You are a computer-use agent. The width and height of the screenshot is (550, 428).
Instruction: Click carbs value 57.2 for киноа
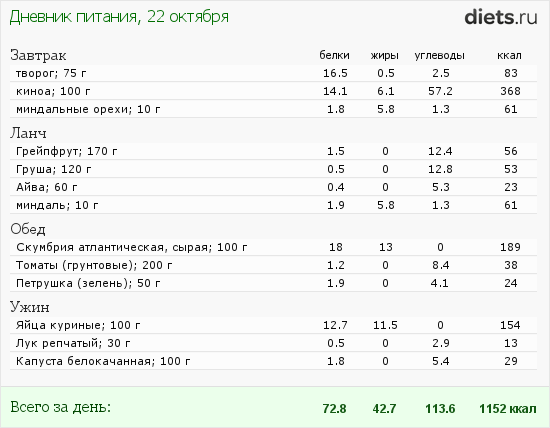[440, 91]
